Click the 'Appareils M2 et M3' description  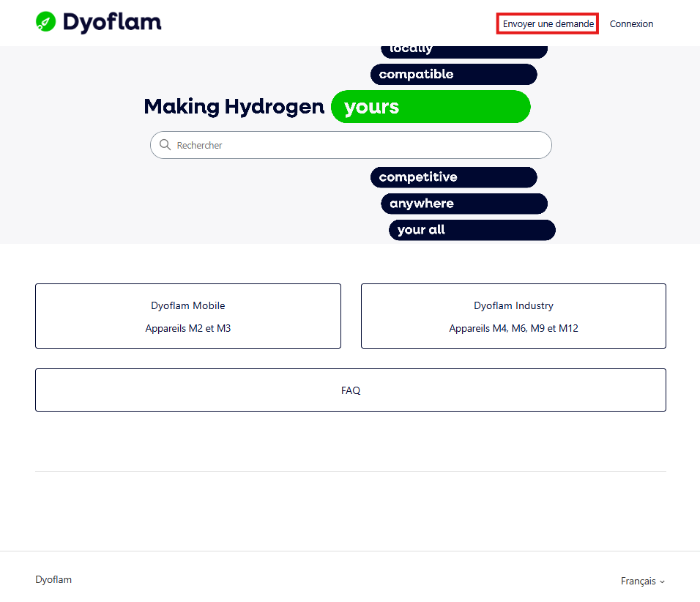(188, 328)
